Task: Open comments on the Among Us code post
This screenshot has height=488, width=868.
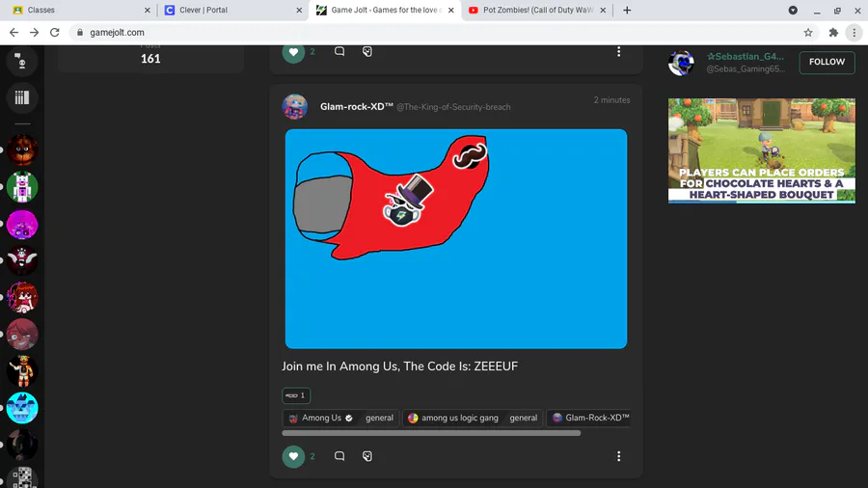Action: coord(339,456)
